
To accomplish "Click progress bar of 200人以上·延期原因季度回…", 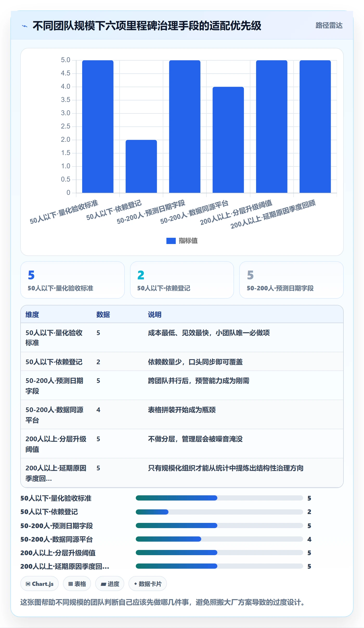I will pos(219,566).
